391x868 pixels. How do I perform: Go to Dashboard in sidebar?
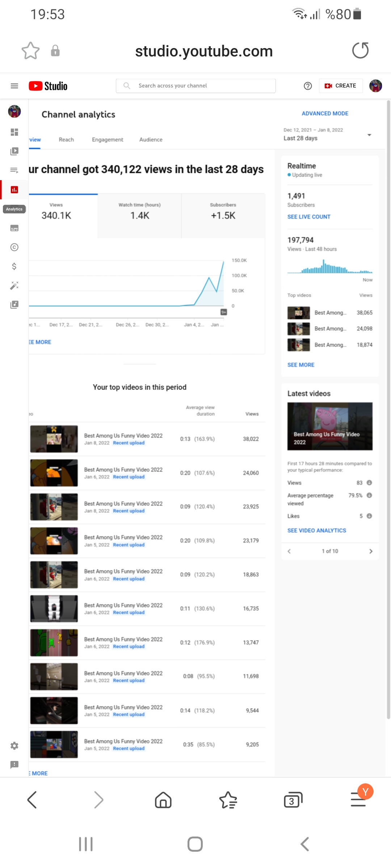(14, 132)
